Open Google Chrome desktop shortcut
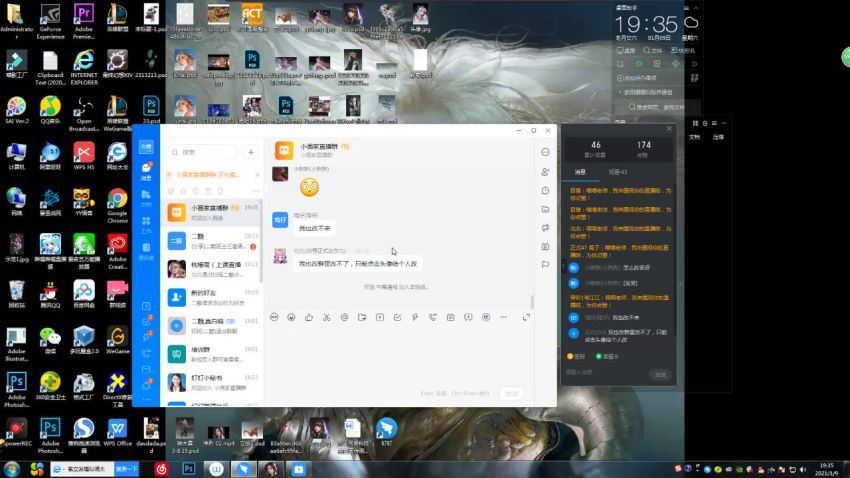The width and height of the screenshot is (850, 478). tap(117, 206)
